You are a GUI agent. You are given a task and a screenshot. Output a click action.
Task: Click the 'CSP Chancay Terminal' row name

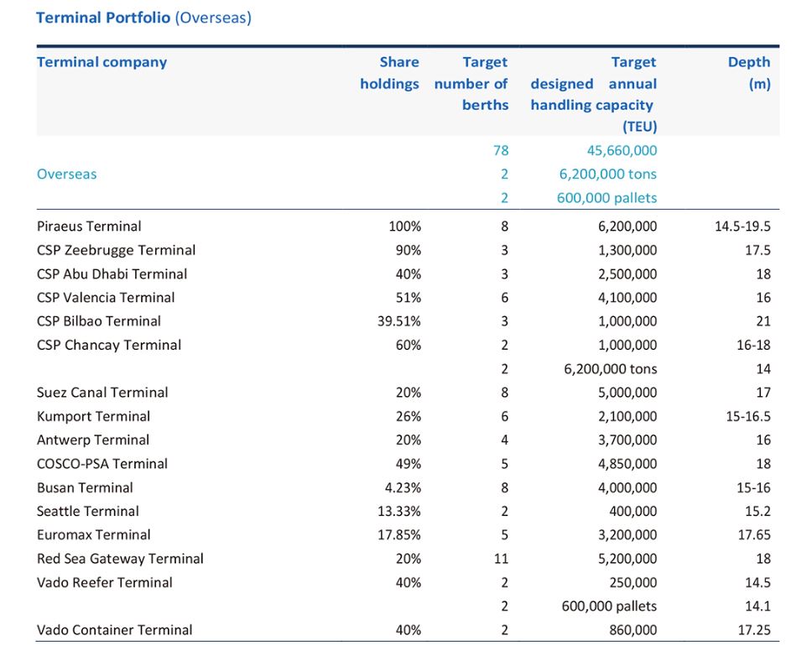pyautogui.click(x=109, y=345)
